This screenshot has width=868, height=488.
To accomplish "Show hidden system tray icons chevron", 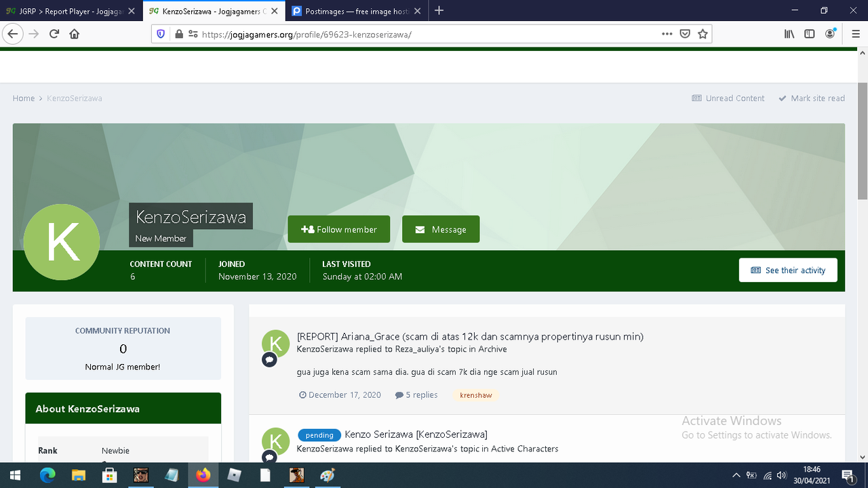I will click(x=736, y=475).
